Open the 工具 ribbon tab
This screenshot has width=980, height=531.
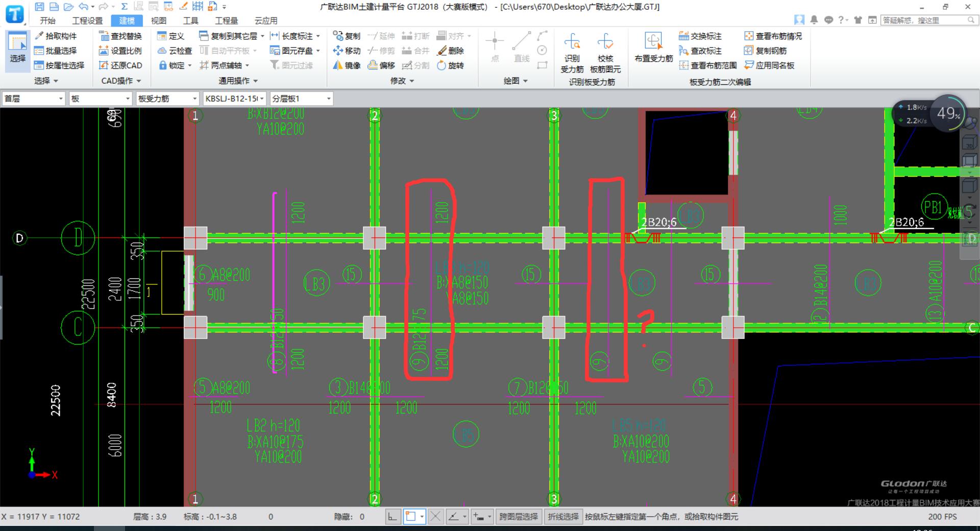coord(190,20)
